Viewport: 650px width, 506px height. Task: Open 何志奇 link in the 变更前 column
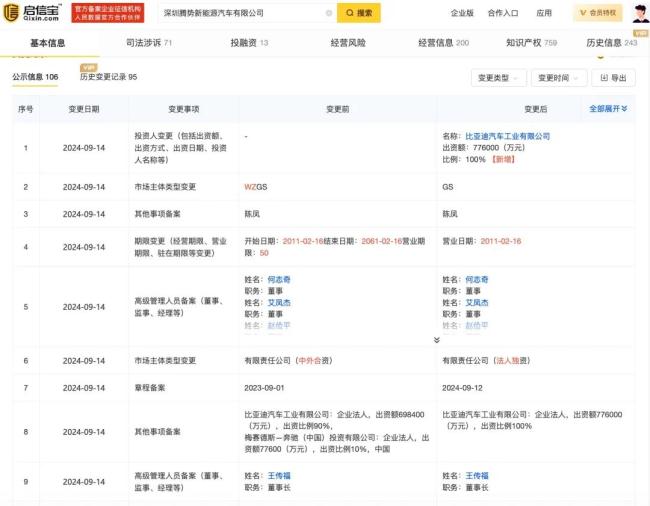click(x=279, y=279)
